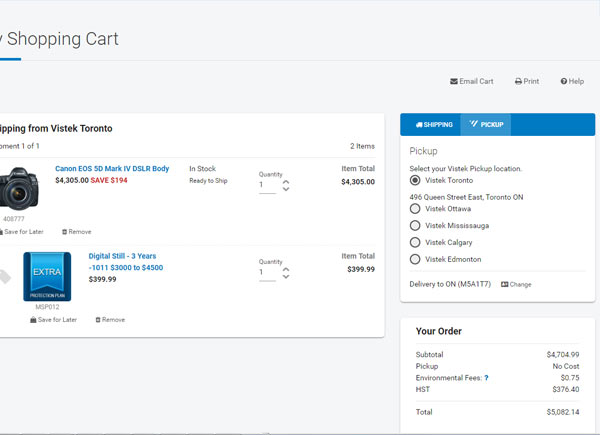Click the Delivery to ON (M5A1T7) text
The image size is (600, 435).
pos(450,284)
